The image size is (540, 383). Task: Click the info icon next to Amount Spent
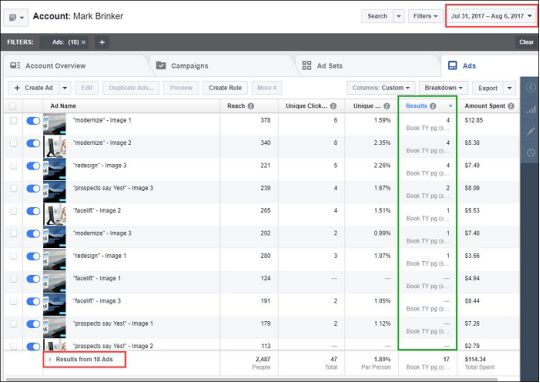(511, 106)
